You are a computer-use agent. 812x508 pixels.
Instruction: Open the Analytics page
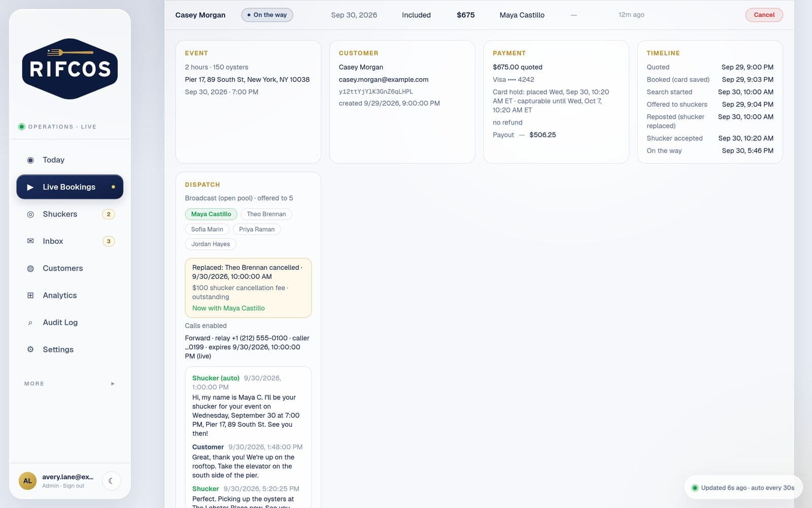point(70,295)
